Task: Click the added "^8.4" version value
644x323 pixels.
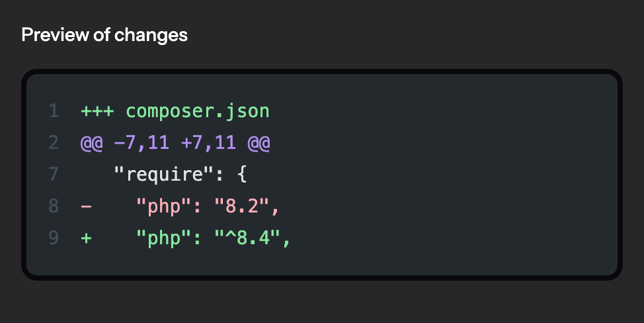Action: pos(247,238)
